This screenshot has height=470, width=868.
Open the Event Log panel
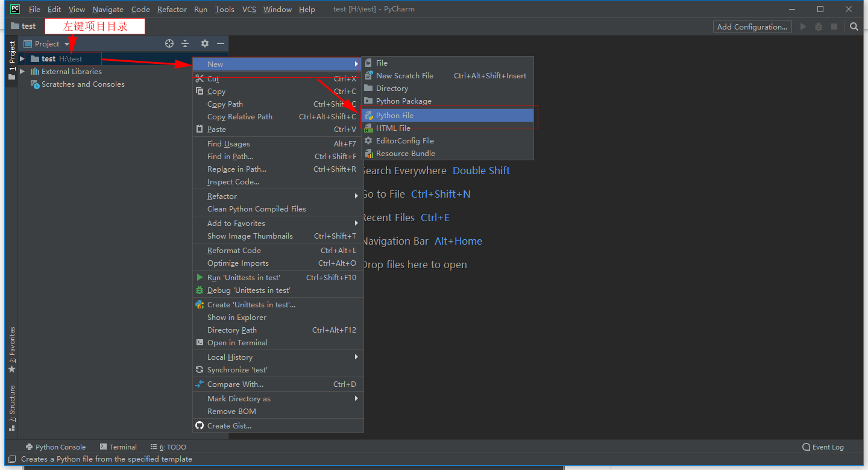[823, 447]
